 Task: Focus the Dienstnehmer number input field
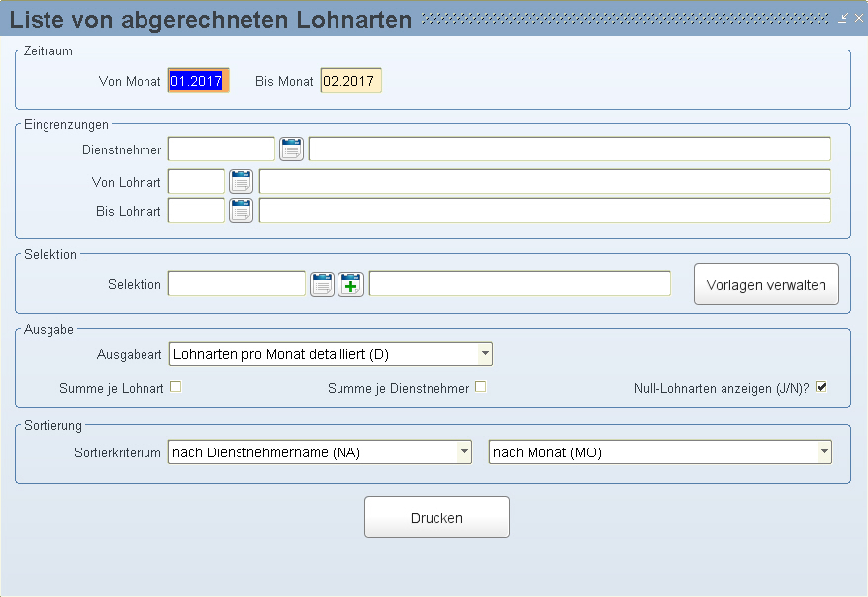click(221, 149)
